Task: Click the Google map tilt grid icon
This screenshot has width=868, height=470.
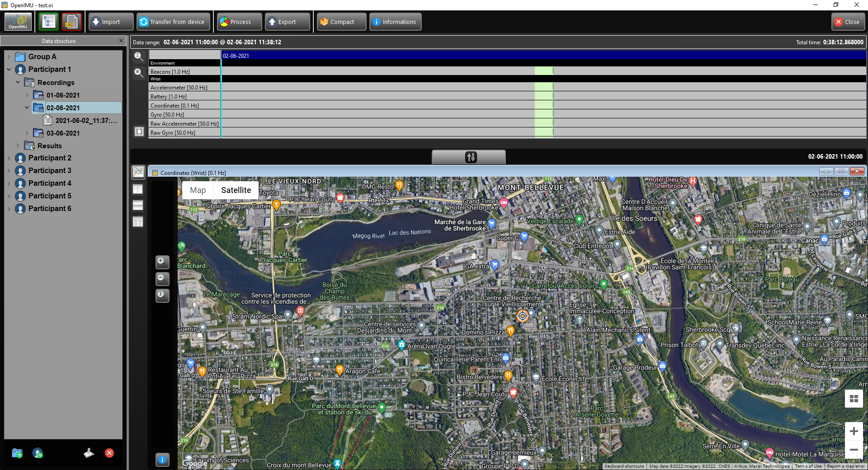Action: pos(854,398)
